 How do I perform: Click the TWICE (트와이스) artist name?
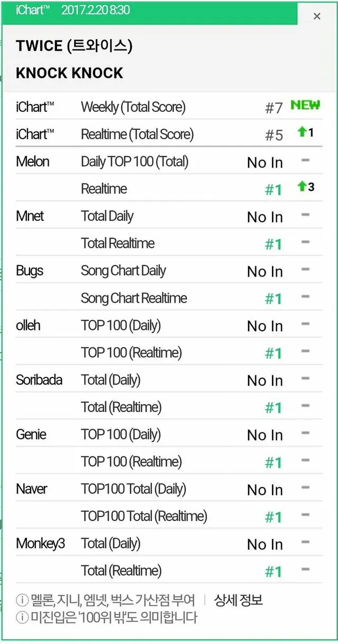74,46
